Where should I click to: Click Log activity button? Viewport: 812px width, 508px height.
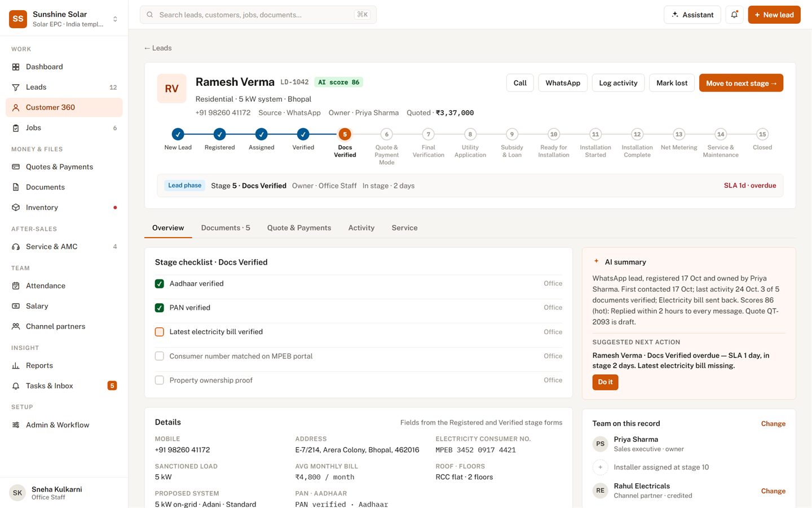click(x=618, y=83)
